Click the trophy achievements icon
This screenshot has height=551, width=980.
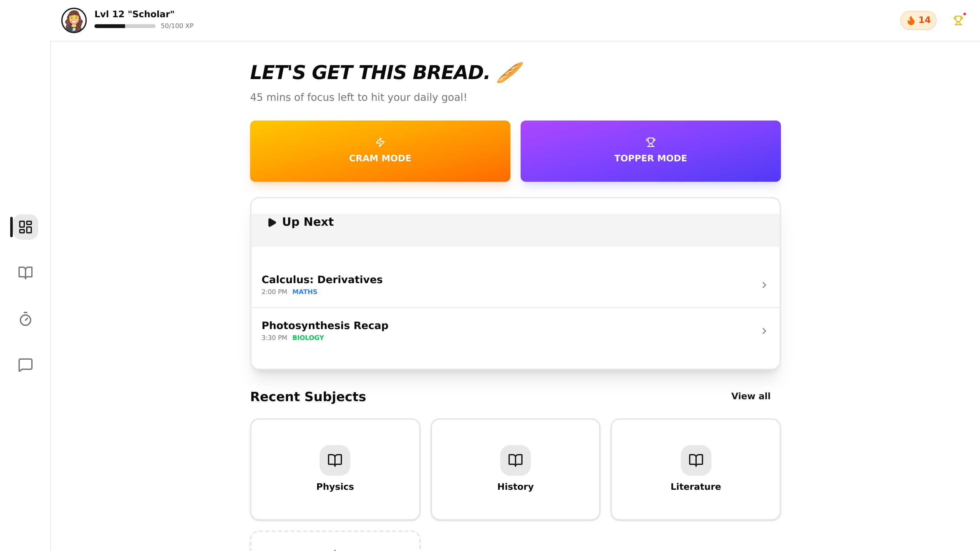tap(958, 20)
